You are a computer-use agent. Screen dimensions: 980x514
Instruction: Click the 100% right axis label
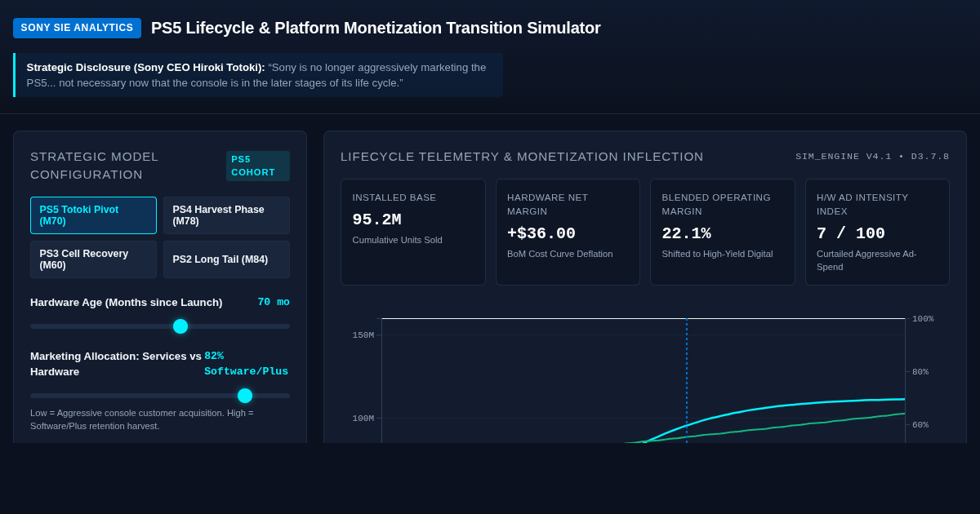pyautogui.click(x=923, y=319)
